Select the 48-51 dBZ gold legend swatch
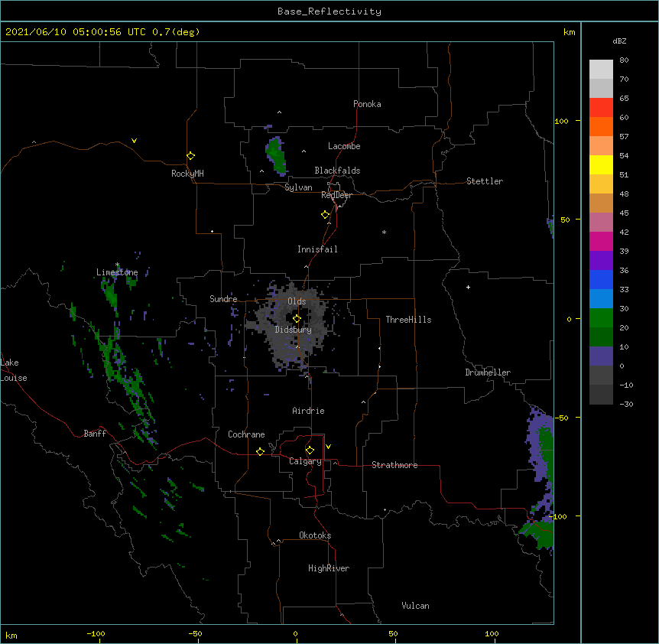Viewport: 659px width, 644px height. tap(601, 184)
